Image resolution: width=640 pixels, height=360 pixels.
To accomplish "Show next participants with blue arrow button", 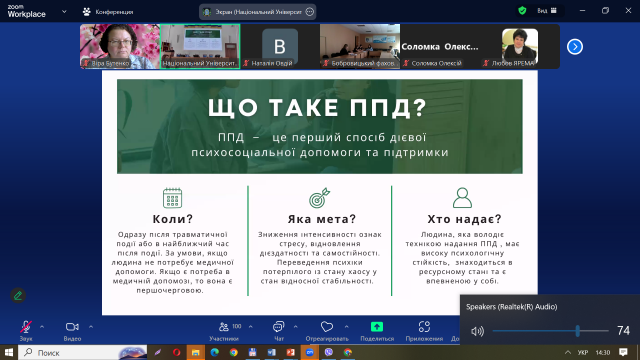I will click(x=575, y=47).
